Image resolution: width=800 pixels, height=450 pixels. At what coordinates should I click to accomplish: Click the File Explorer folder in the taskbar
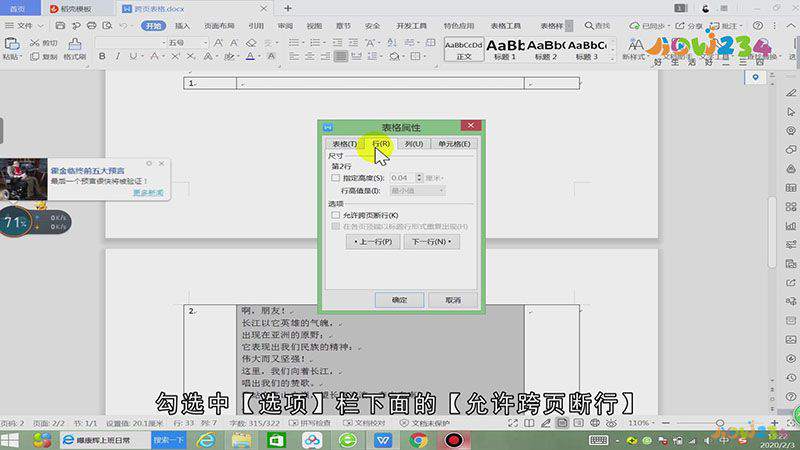pos(241,440)
